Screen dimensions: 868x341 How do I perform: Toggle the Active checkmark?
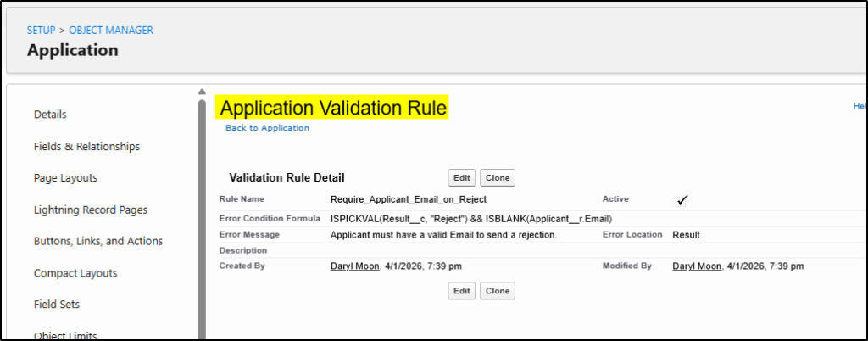coord(682,200)
